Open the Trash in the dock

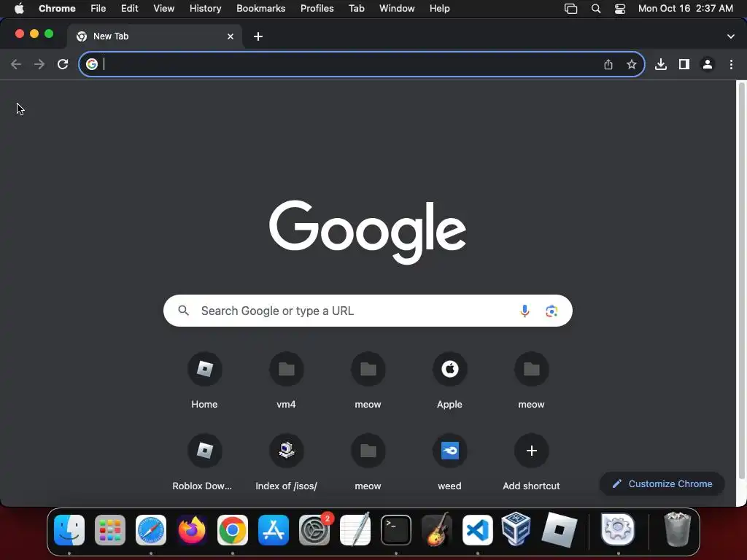[677, 529]
